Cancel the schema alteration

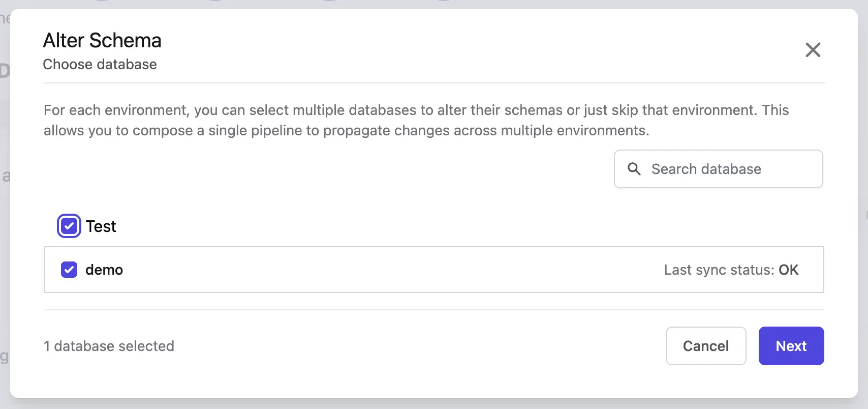[x=706, y=346]
